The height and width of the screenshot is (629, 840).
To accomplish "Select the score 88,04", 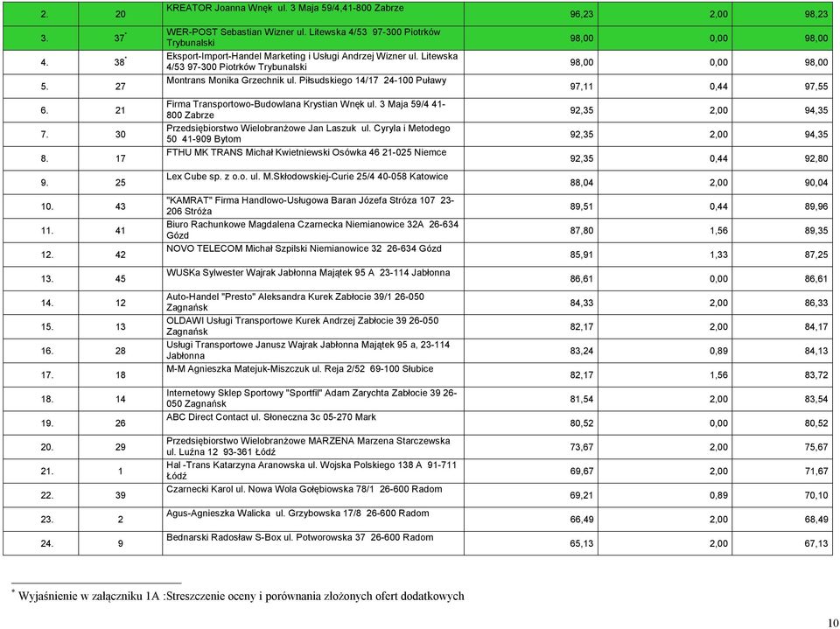I will (581, 183).
